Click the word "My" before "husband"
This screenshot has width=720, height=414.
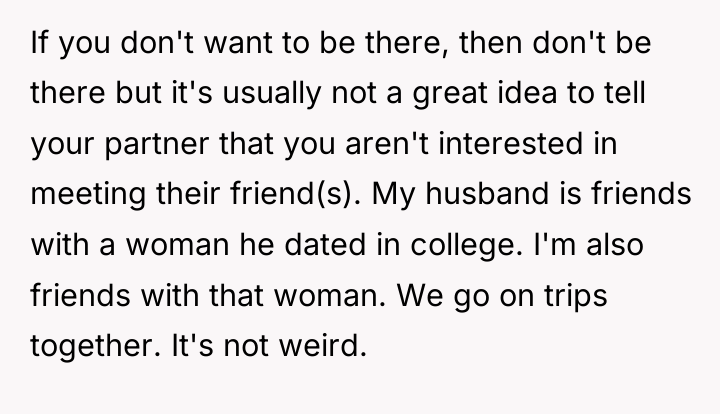(x=394, y=195)
